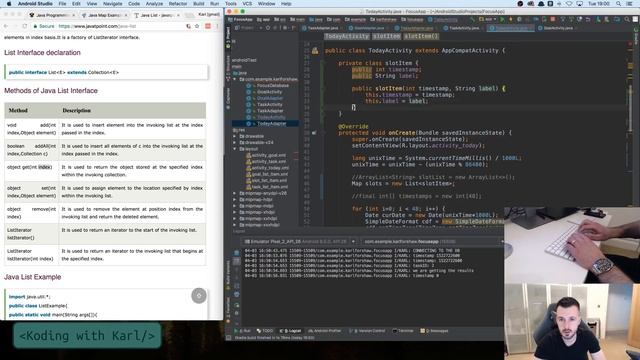The height and width of the screenshot is (360, 640).
Task: Click the Java List Example heading
Action: 33,277
